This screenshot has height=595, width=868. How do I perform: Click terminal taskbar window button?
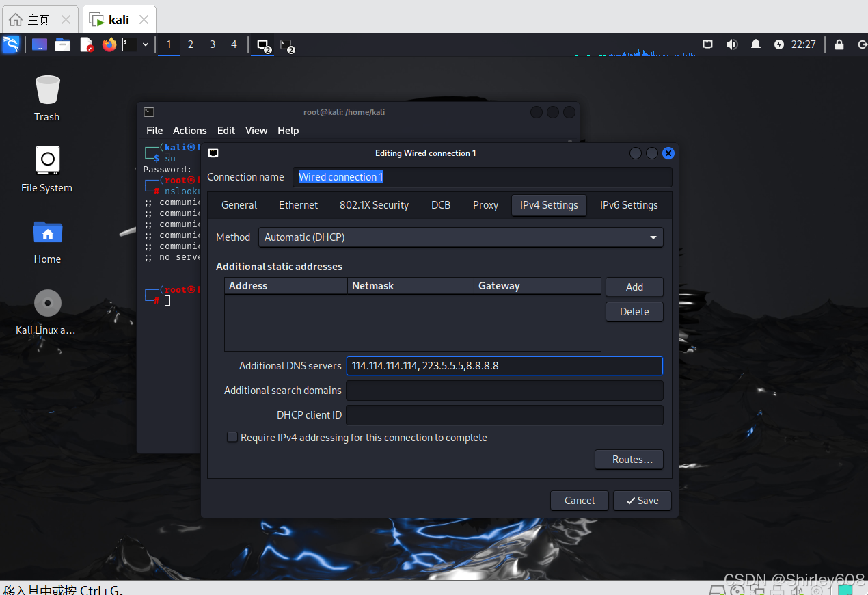(287, 45)
